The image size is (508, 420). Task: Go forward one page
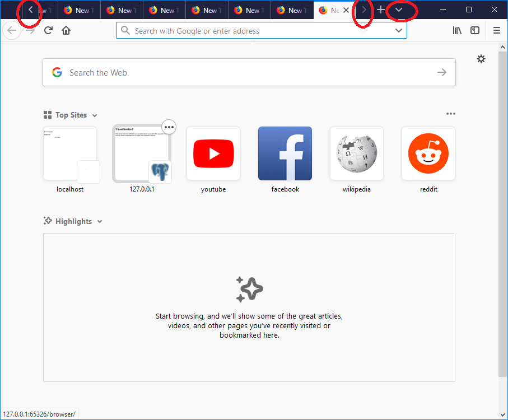[x=30, y=31]
